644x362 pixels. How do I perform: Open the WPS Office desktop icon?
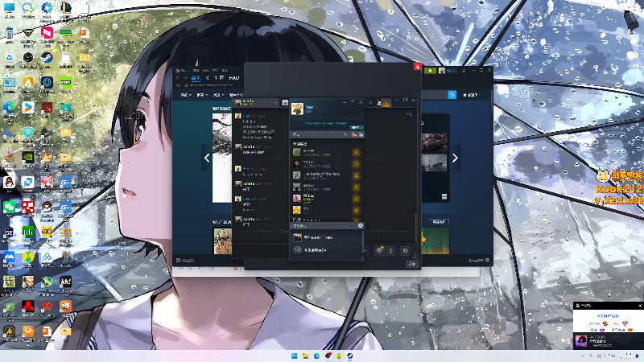point(47,308)
